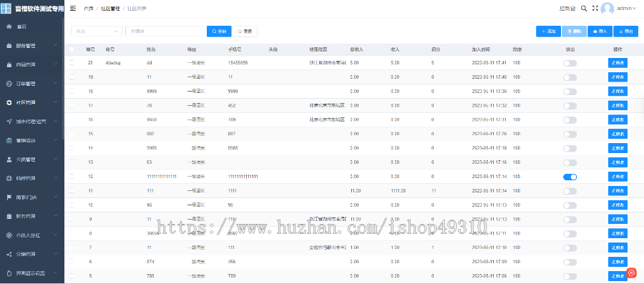Tick the checkbox for row number 15
Screen dimensions: 644x284
coord(72,134)
